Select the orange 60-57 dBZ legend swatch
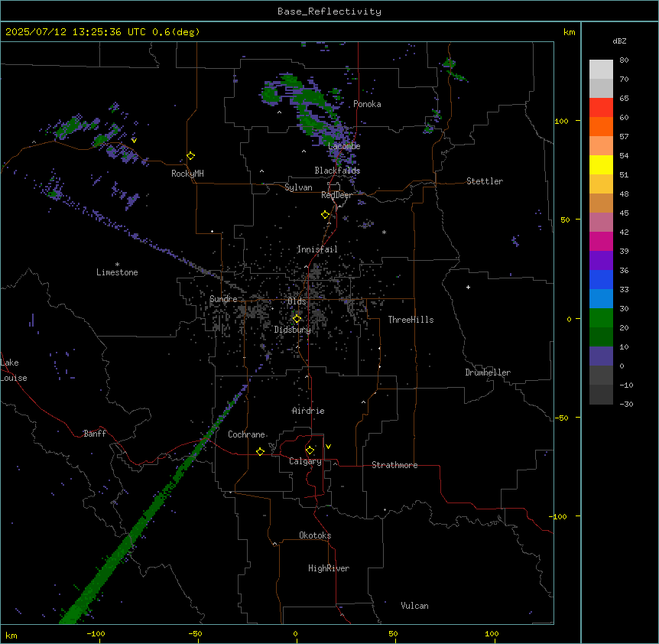 coord(601,126)
